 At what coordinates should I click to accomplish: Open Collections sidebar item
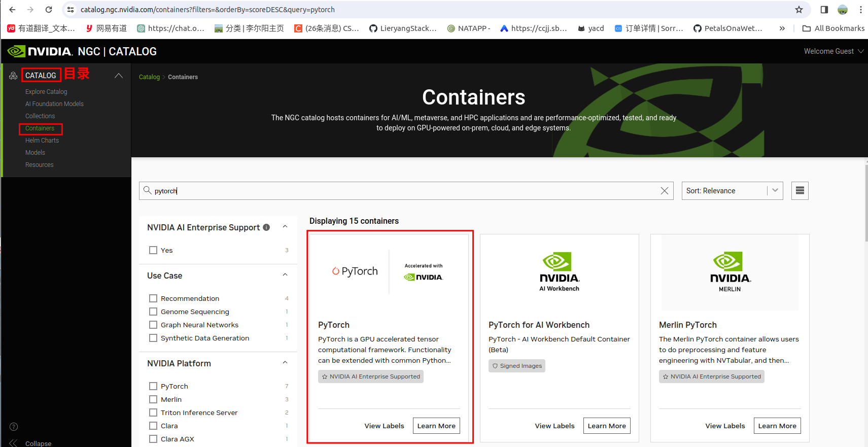pos(40,116)
